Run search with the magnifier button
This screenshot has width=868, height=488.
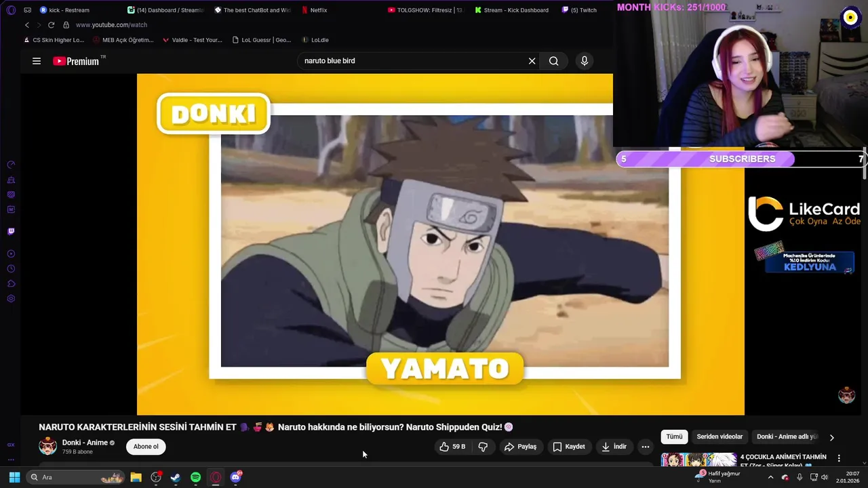pyautogui.click(x=554, y=61)
